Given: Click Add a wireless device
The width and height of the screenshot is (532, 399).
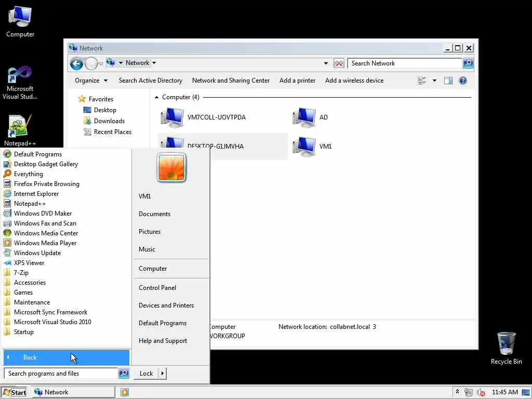Looking at the screenshot, I should pyautogui.click(x=354, y=81).
